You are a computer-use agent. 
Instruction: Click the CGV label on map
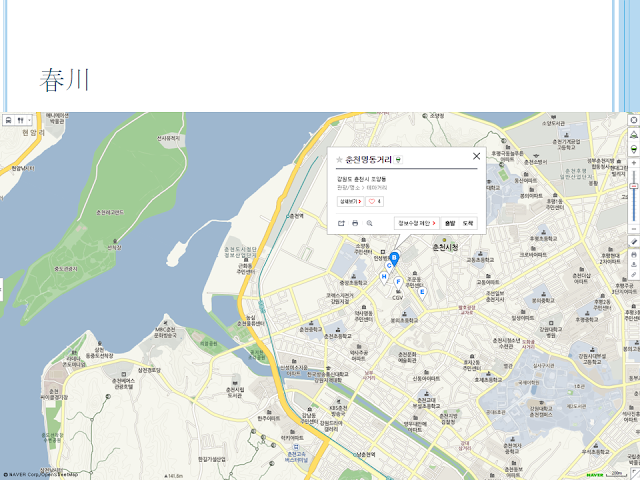(398, 298)
